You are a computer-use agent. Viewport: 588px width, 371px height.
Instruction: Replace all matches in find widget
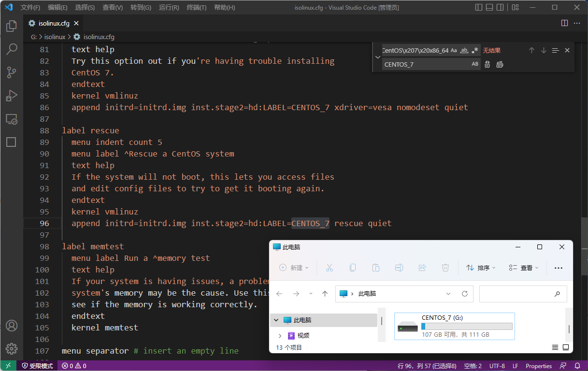click(x=500, y=64)
